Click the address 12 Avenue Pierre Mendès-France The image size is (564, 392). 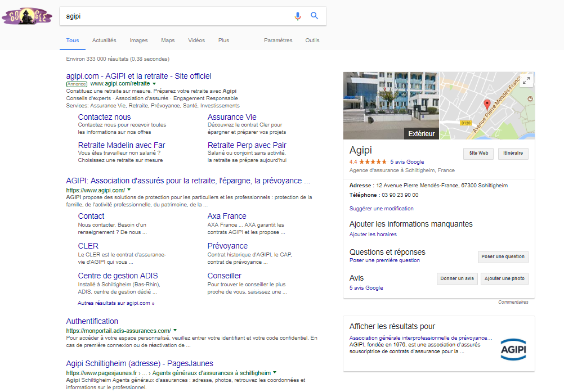(x=442, y=186)
